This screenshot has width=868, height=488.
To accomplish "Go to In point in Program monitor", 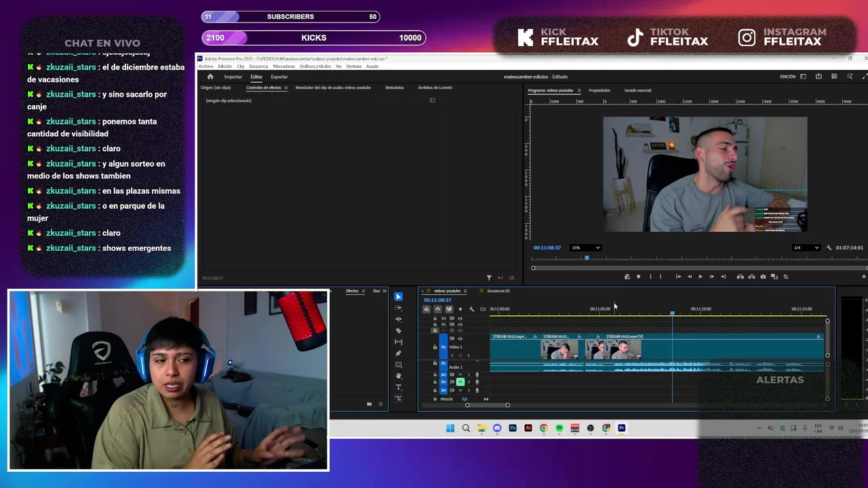I will 678,277.
